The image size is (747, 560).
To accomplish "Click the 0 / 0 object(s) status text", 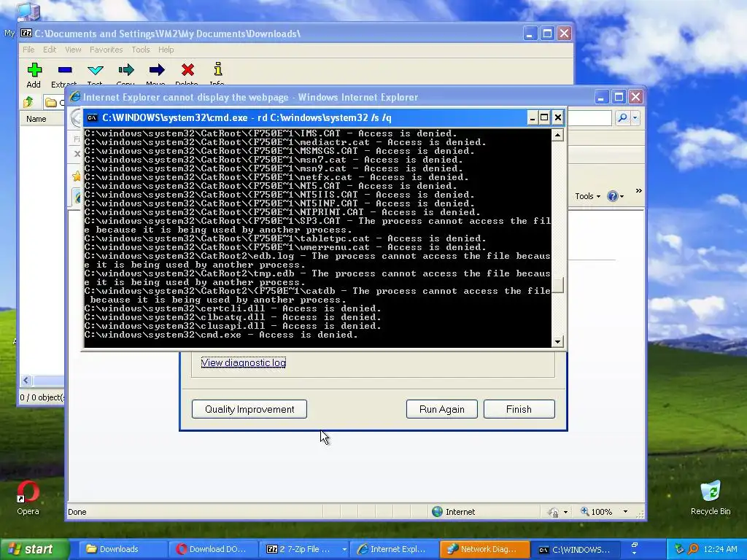I will pyautogui.click(x=42, y=397).
